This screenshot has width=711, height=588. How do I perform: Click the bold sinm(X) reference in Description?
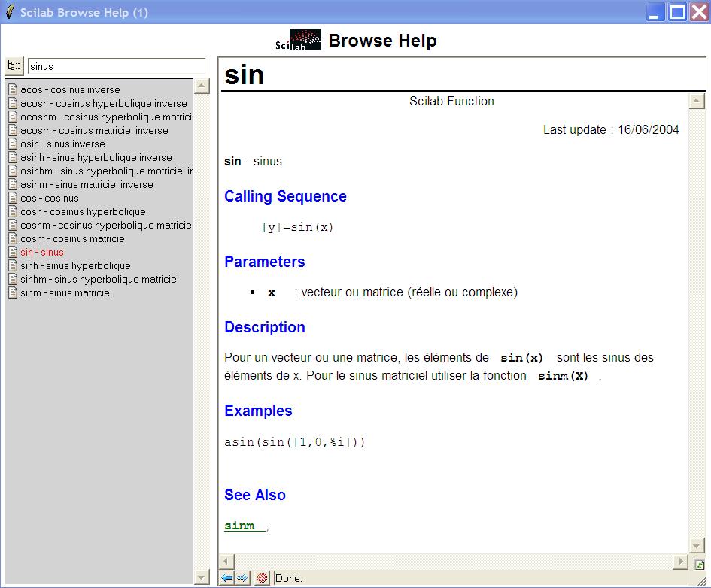pyautogui.click(x=563, y=376)
